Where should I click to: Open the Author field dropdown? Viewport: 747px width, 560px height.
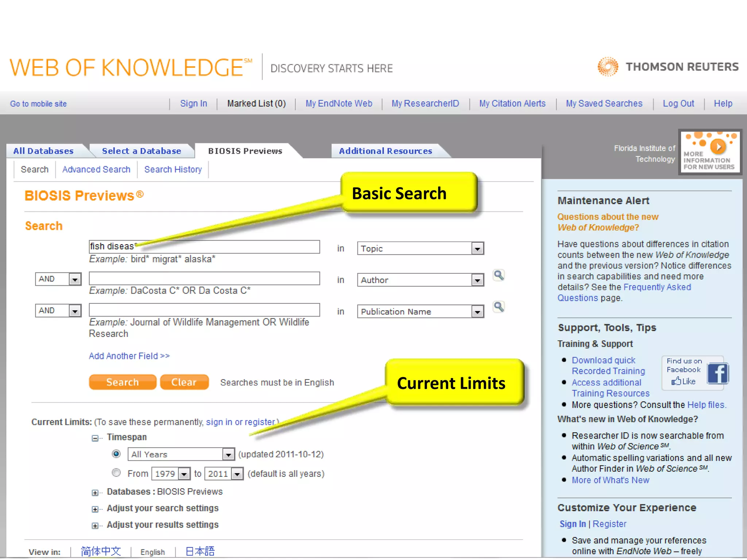point(477,280)
